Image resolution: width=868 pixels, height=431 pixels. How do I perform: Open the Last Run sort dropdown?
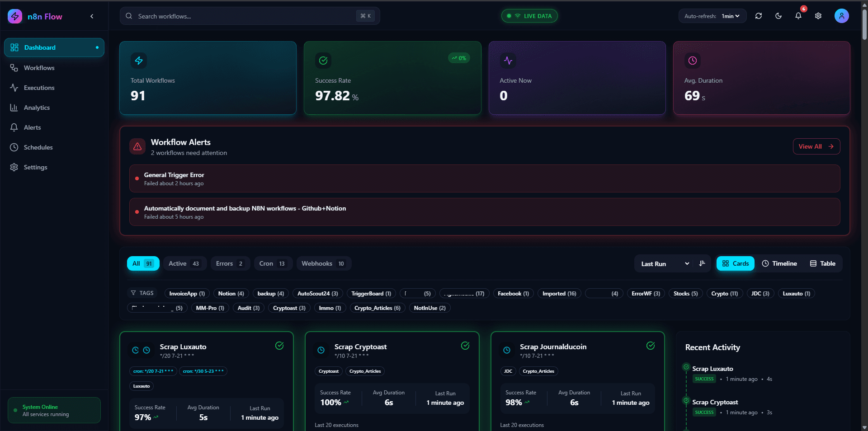[664, 263]
